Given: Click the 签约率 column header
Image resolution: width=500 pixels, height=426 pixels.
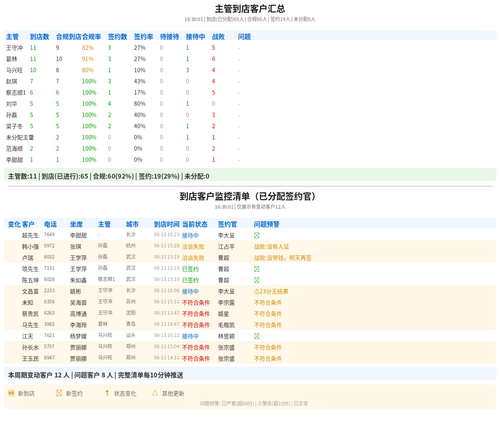Looking at the screenshot, I should 143,37.
